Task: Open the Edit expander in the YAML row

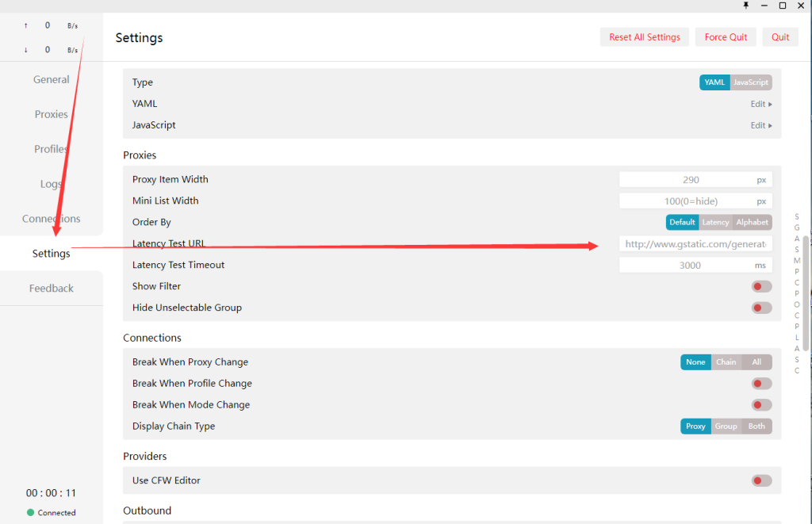Action: click(x=761, y=104)
